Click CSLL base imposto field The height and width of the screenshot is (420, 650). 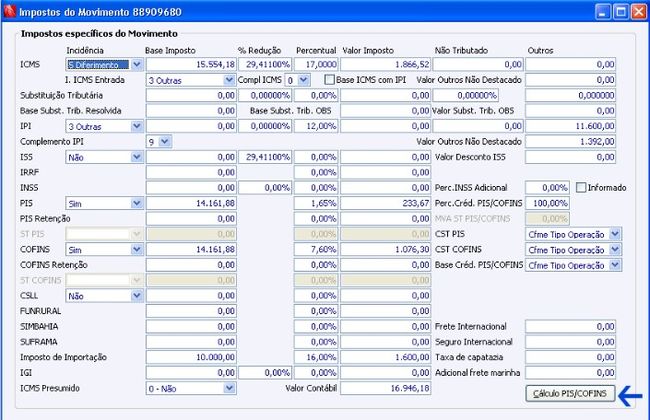(191, 296)
